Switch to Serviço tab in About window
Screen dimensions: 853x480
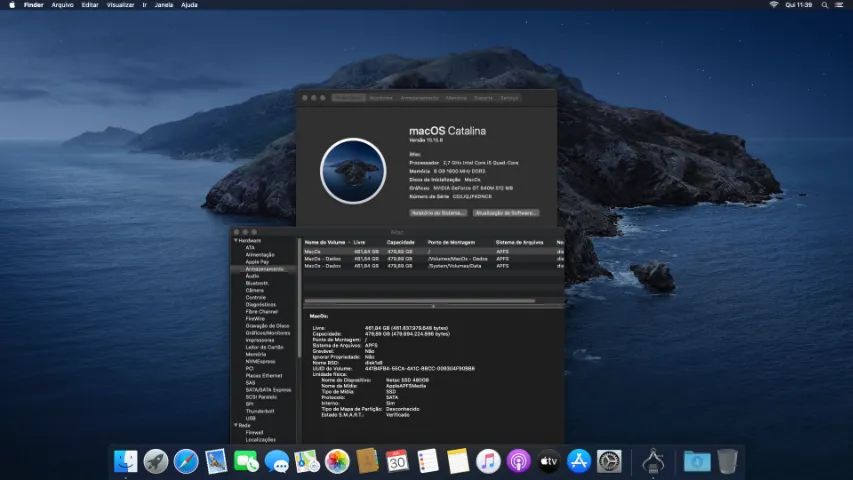509,98
